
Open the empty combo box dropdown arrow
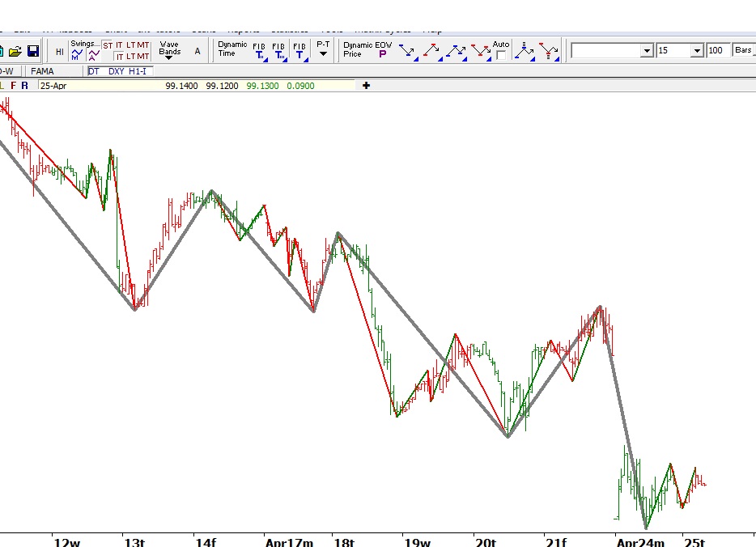point(647,51)
